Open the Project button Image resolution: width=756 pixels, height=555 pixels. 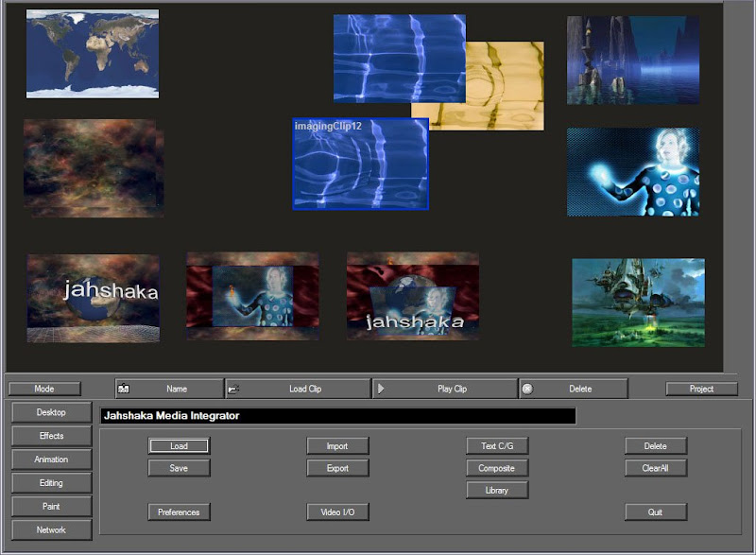[701, 389]
